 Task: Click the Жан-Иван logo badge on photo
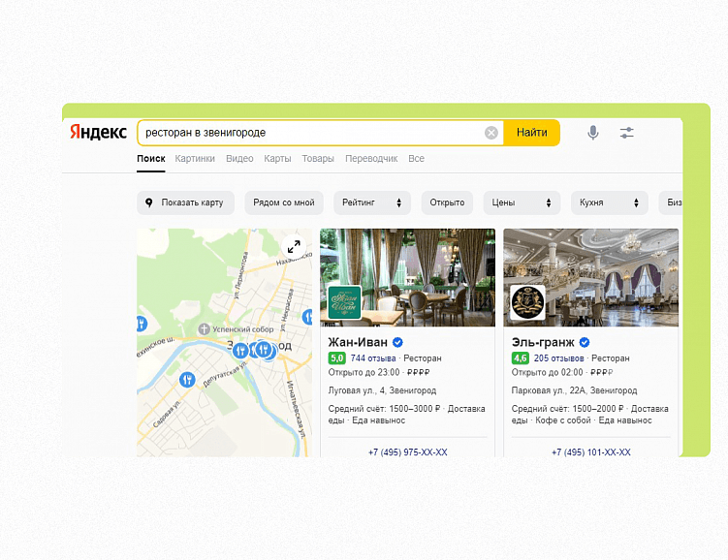[x=344, y=302]
